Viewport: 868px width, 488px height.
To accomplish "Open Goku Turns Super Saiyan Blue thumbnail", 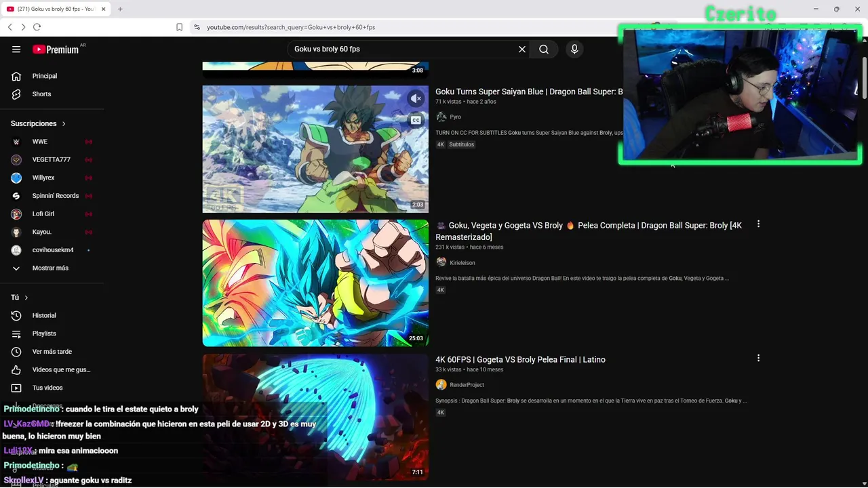I will 315,149.
